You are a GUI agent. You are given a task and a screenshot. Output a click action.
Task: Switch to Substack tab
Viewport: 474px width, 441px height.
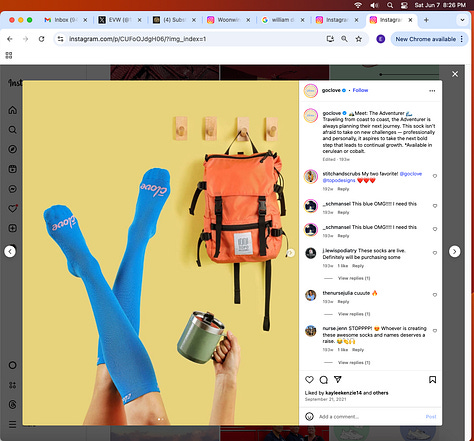tap(174, 20)
